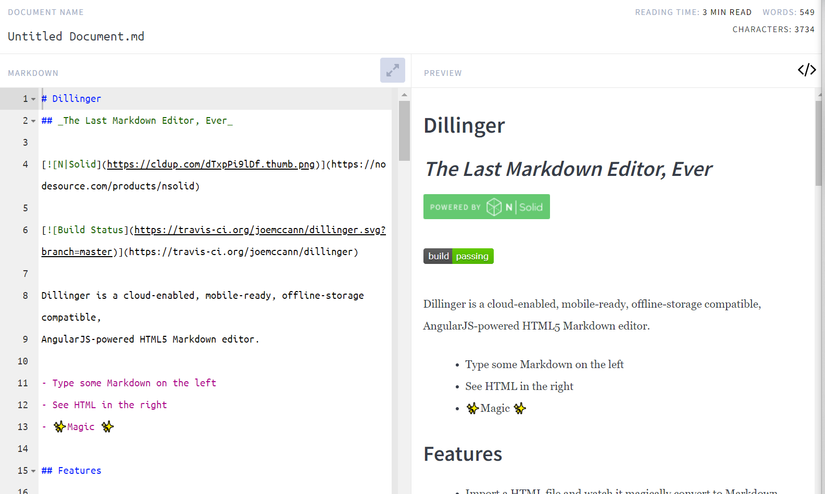Click the 'Magic' bullet in preview
825x494 pixels.
(x=496, y=408)
